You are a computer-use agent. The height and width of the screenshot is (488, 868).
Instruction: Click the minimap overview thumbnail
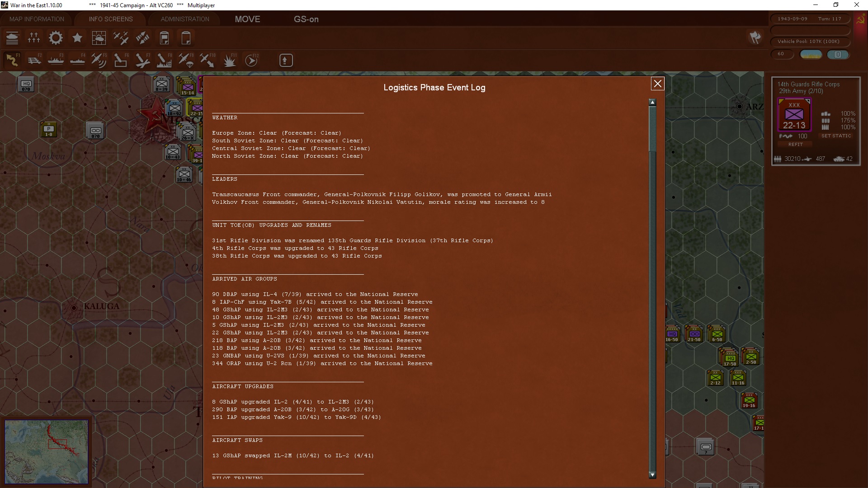click(x=47, y=451)
